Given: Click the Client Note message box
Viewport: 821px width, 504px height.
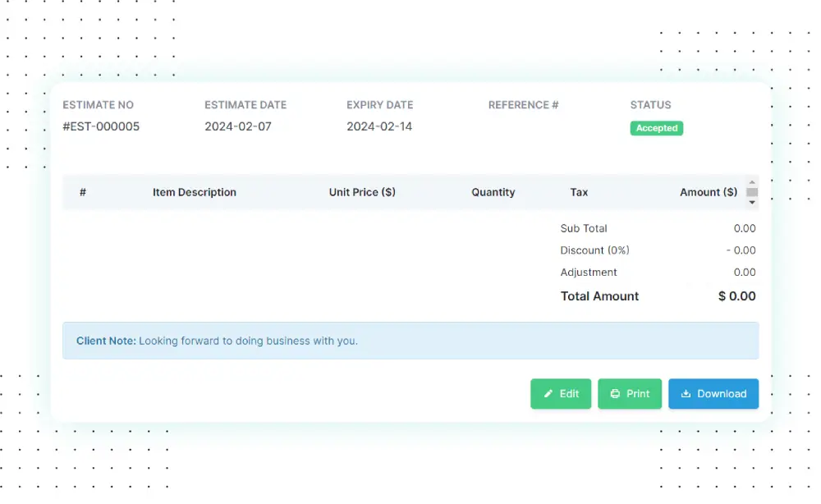Looking at the screenshot, I should (x=410, y=341).
